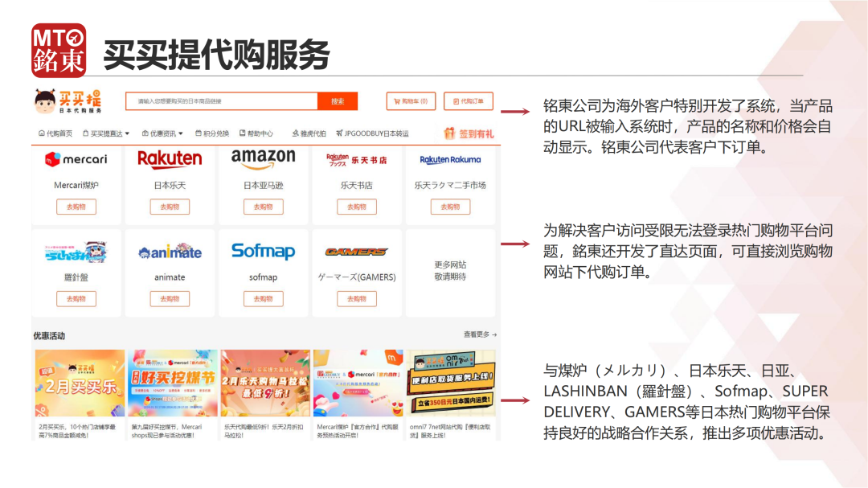This screenshot has height=488, width=868.
Task: Click the 乐天ラクマ二手市场 label
Action: point(450,185)
